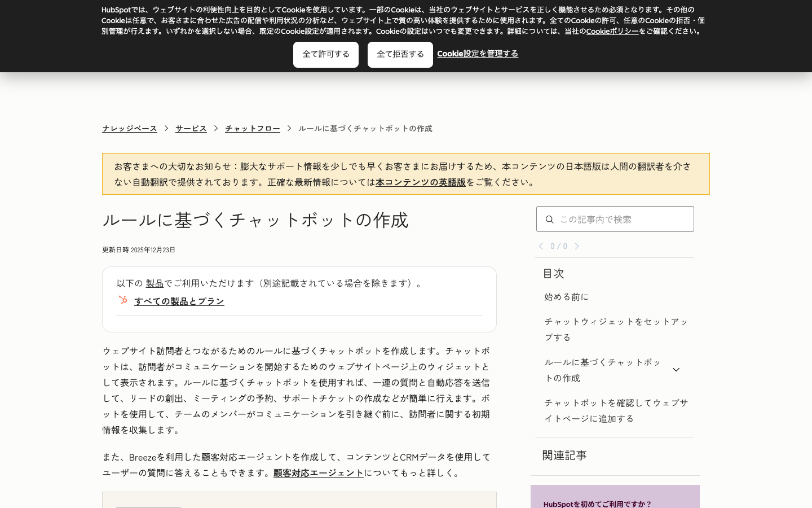Image resolution: width=812 pixels, height=508 pixels.
Task: Click 全て拒否する to reject all cookies
Action: tap(400, 54)
